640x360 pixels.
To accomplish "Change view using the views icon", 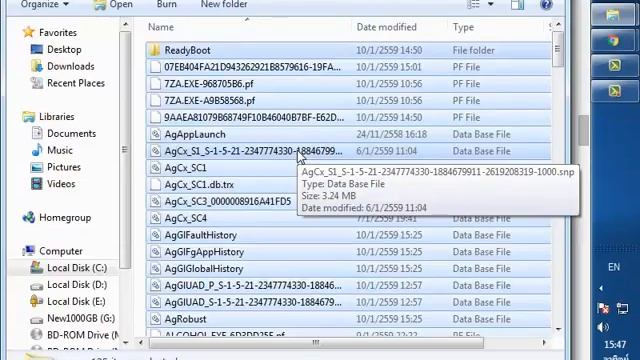I will (x=473, y=4).
